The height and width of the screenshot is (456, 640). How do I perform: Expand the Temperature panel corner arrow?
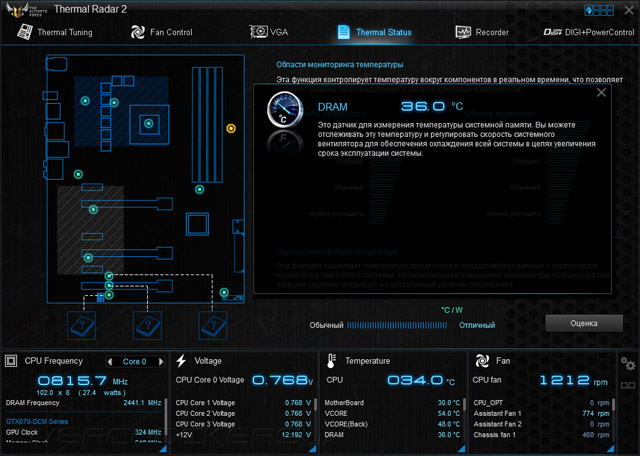tap(462, 449)
